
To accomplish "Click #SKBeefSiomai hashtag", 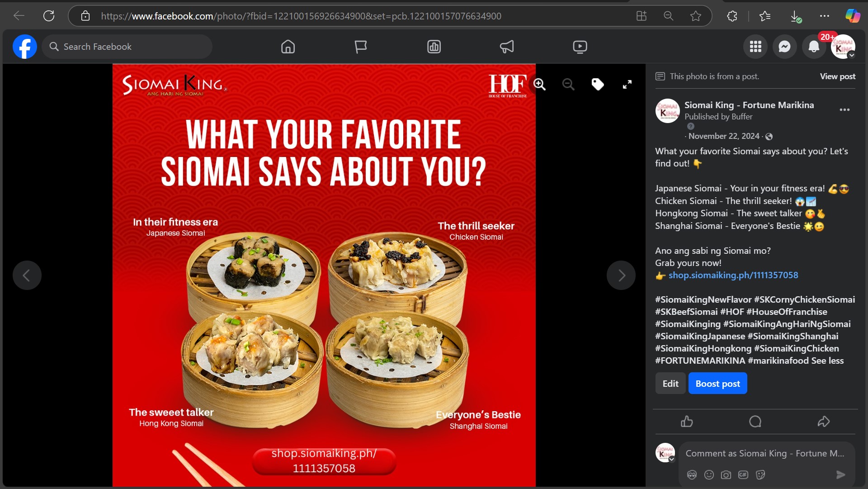I will coord(686,312).
